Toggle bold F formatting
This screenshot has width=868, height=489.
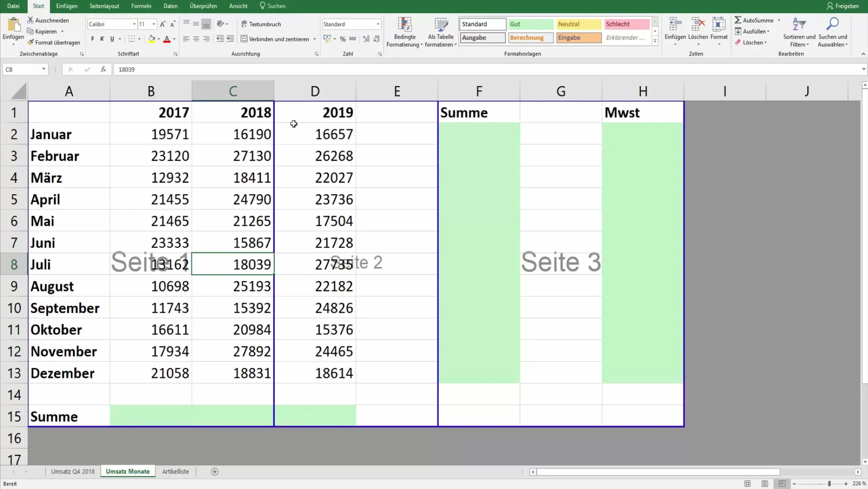click(92, 39)
